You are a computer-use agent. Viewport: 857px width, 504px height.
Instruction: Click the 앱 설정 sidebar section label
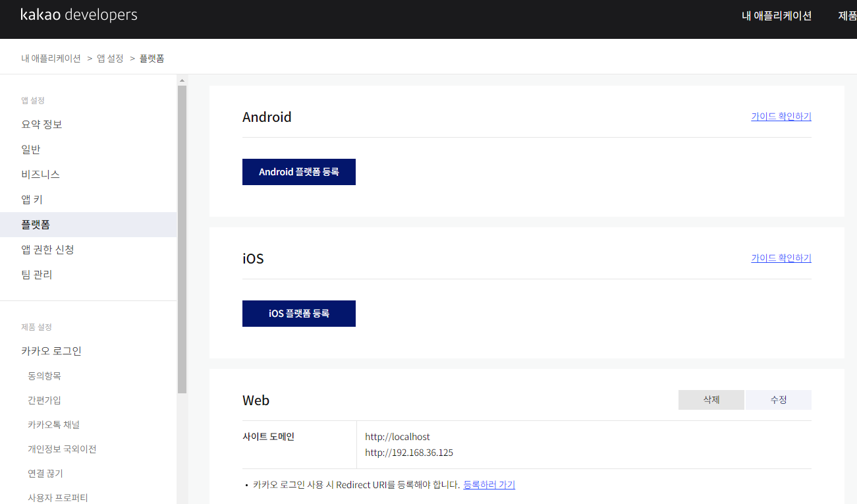33,101
